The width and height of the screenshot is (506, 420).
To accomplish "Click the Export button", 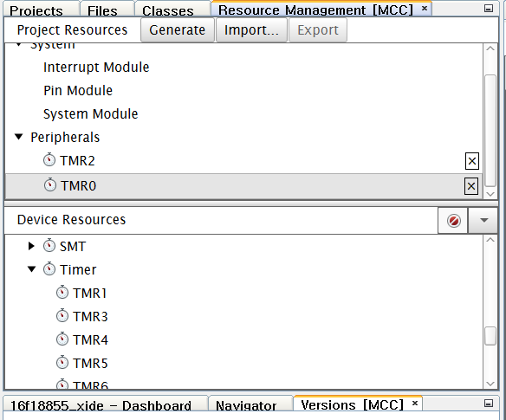I will (318, 30).
